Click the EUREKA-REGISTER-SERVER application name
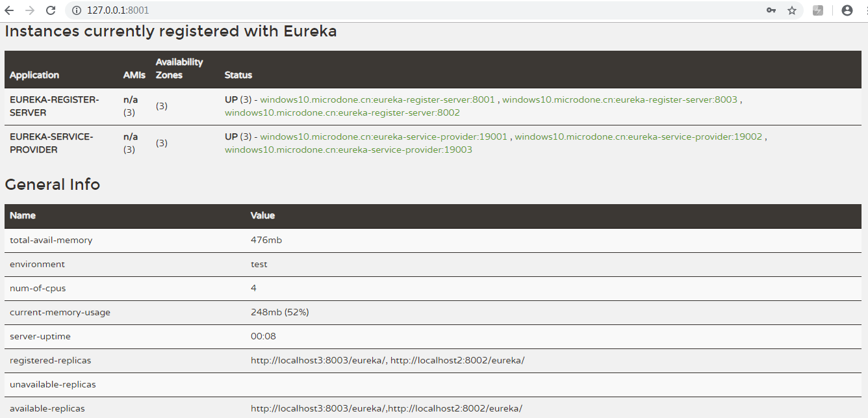This screenshot has width=868, height=418. [x=55, y=106]
